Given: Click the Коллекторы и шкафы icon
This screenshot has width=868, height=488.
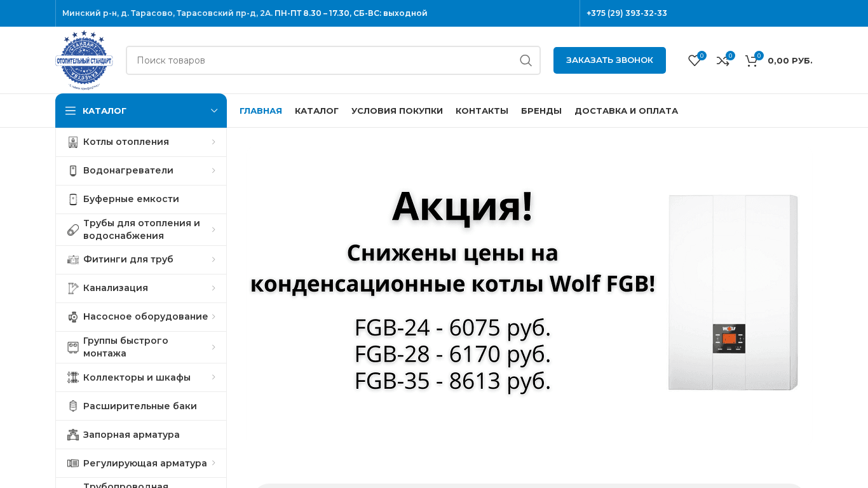Looking at the screenshot, I should click(73, 377).
